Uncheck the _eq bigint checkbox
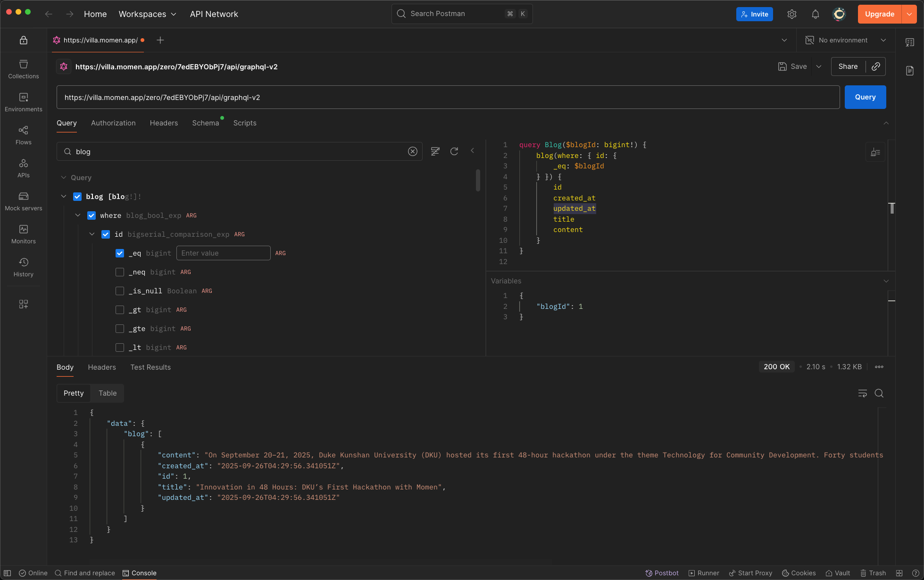This screenshot has width=924, height=580. tap(120, 253)
